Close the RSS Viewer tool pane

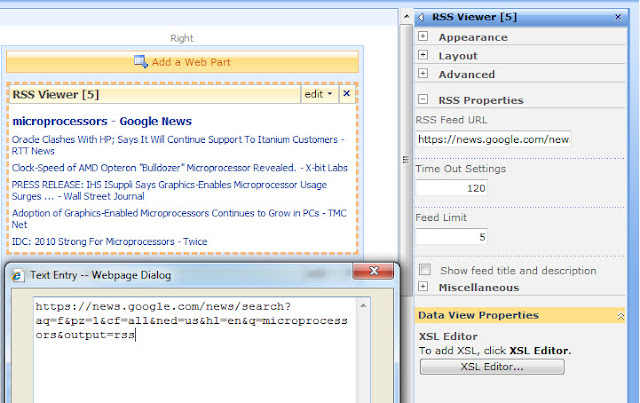coord(618,17)
